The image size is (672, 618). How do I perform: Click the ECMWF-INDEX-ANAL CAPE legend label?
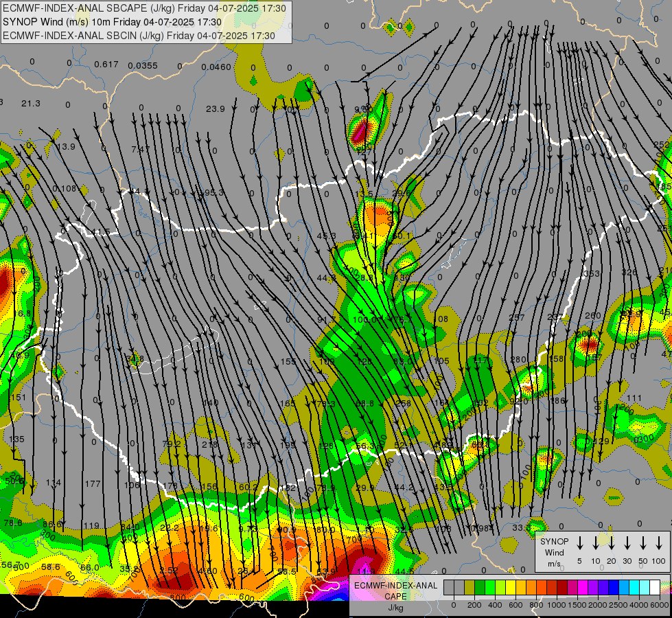pyautogui.click(x=395, y=591)
